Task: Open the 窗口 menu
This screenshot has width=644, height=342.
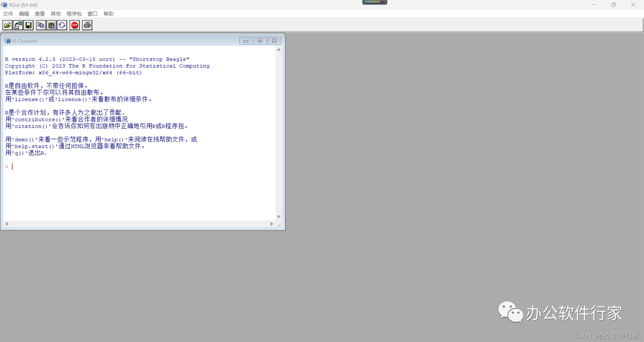Action: pyautogui.click(x=93, y=14)
